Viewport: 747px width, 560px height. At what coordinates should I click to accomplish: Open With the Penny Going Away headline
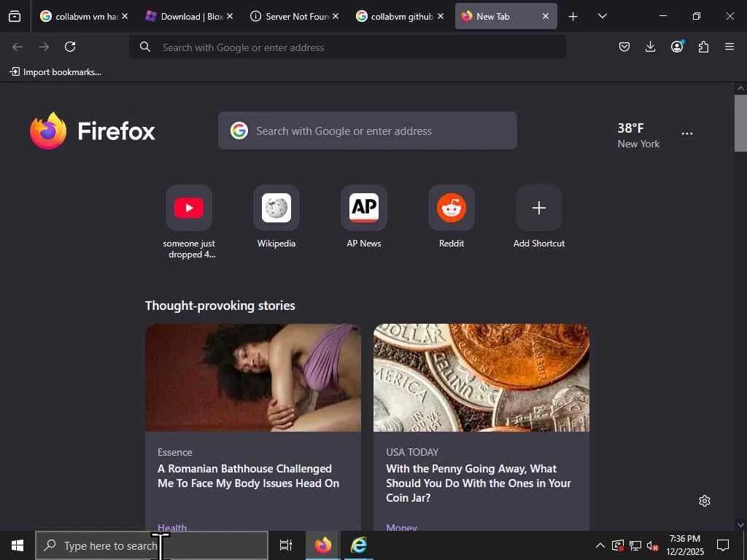479,483
